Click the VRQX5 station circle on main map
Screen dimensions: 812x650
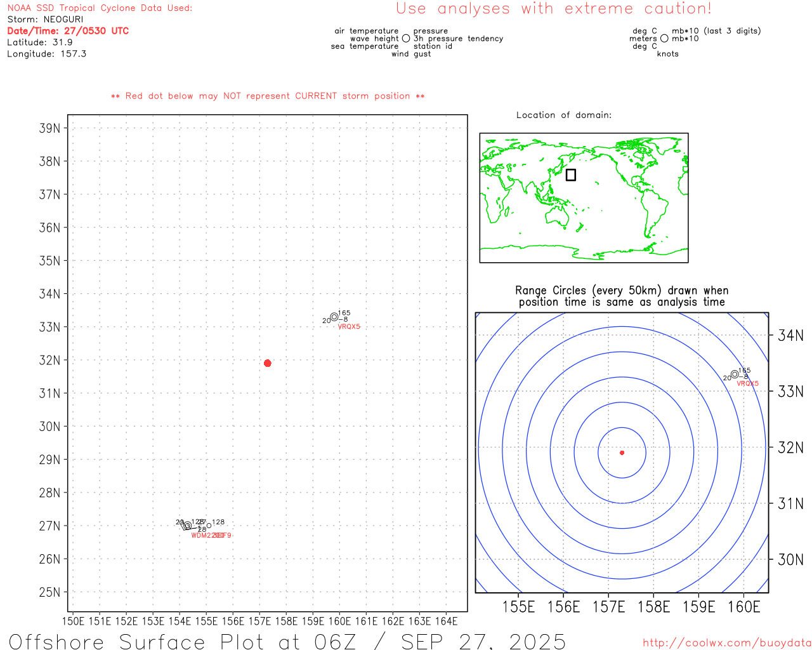[x=334, y=317]
